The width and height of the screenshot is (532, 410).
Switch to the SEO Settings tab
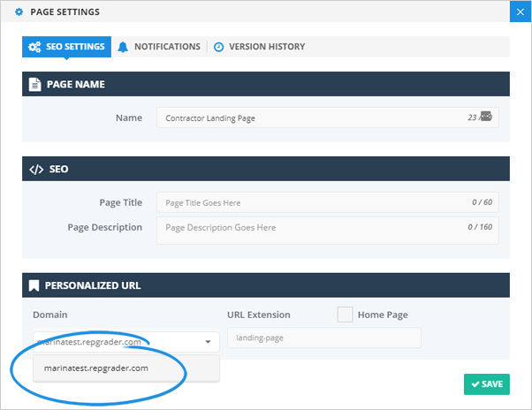(66, 47)
